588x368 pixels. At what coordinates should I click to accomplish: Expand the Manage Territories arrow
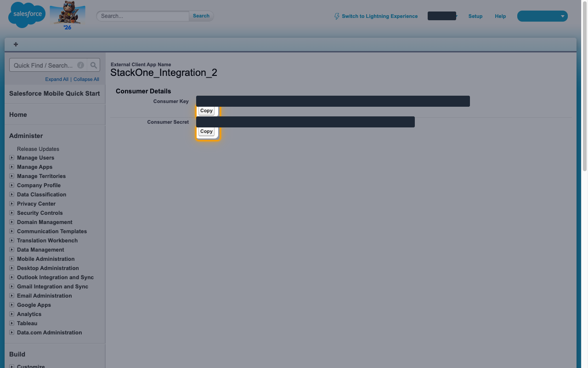pos(12,176)
